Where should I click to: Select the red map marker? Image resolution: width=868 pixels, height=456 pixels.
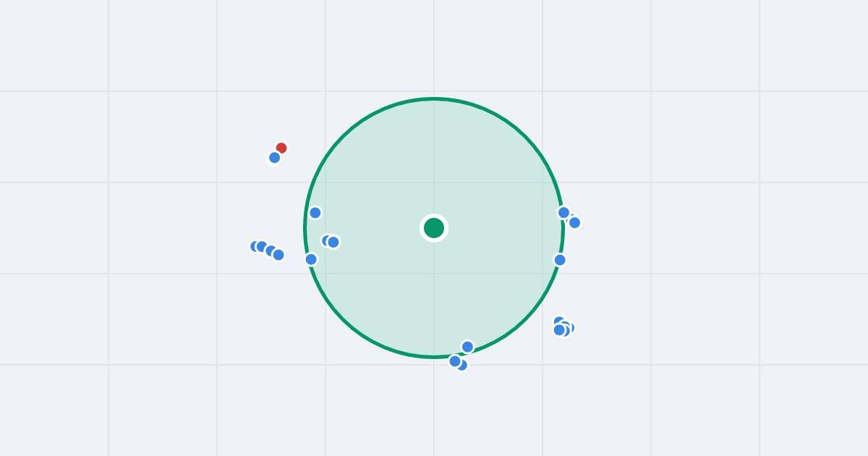pos(281,148)
